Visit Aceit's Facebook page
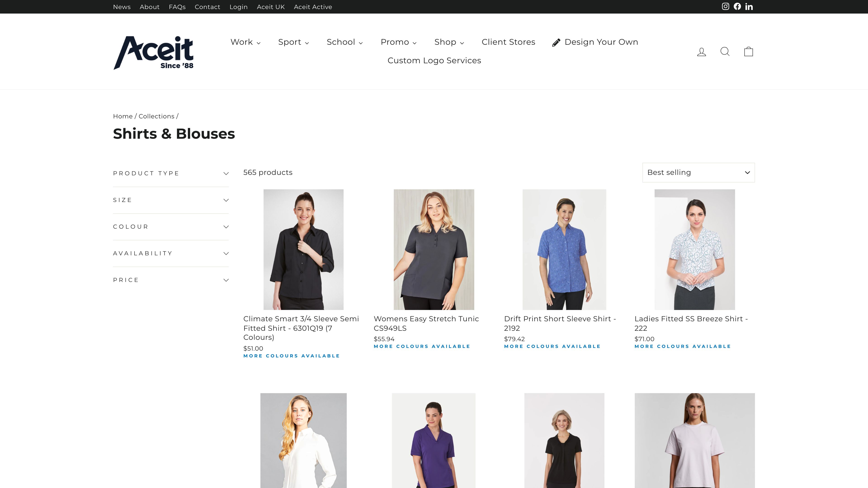Viewport: 868px width, 488px height. [x=737, y=6]
